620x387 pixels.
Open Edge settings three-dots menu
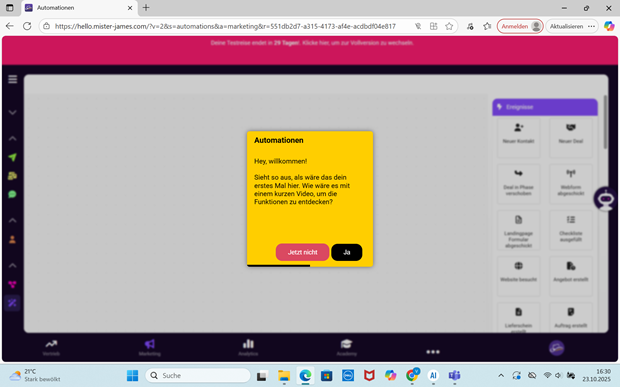tap(592, 26)
